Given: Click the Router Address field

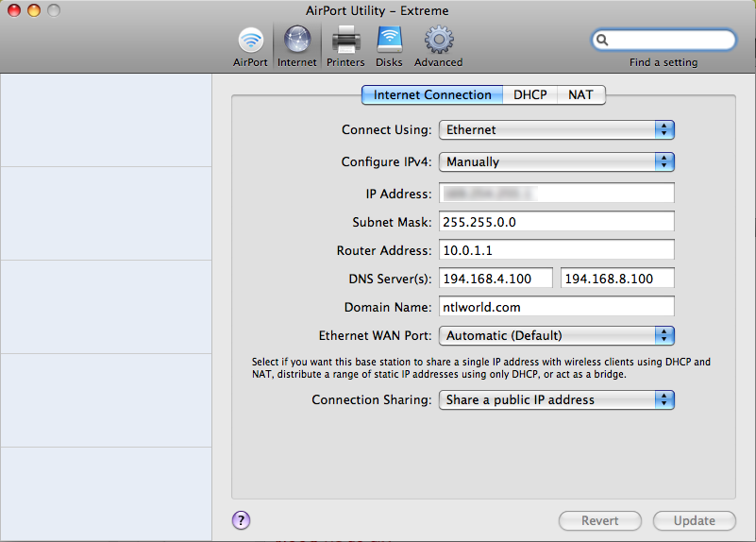Looking at the screenshot, I should (557, 250).
